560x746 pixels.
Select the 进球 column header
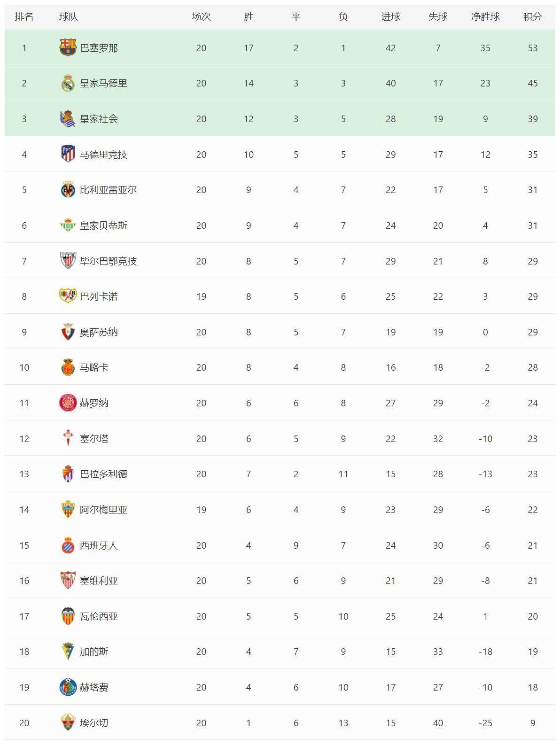pyautogui.click(x=390, y=16)
